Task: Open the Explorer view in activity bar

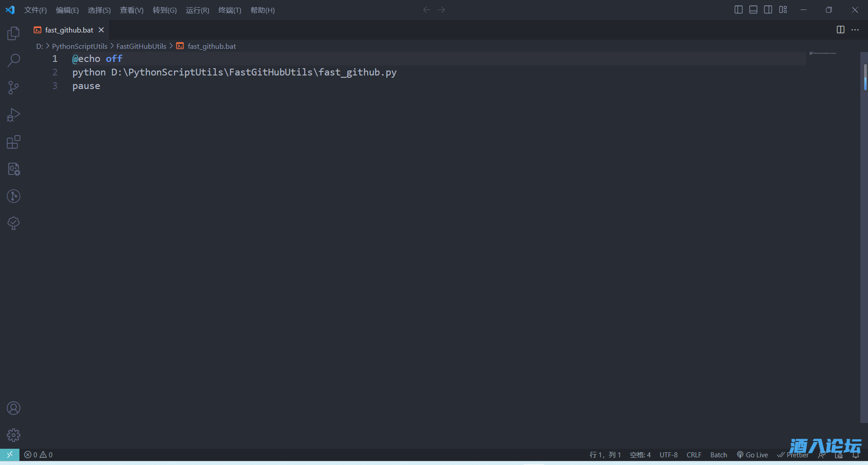Action: pos(14,33)
